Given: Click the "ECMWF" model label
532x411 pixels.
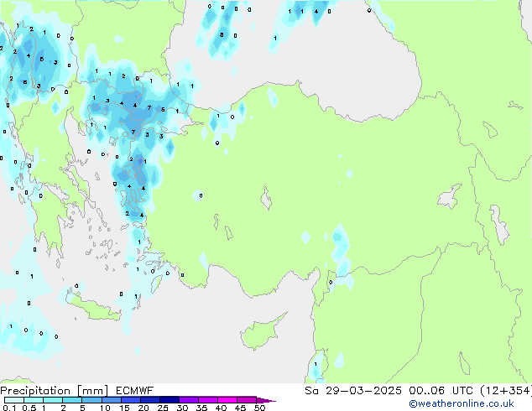Looking at the screenshot, I should (135, 391).
